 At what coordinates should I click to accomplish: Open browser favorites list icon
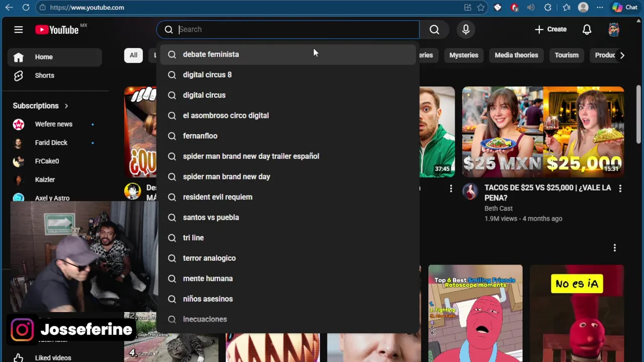point(567,8)
